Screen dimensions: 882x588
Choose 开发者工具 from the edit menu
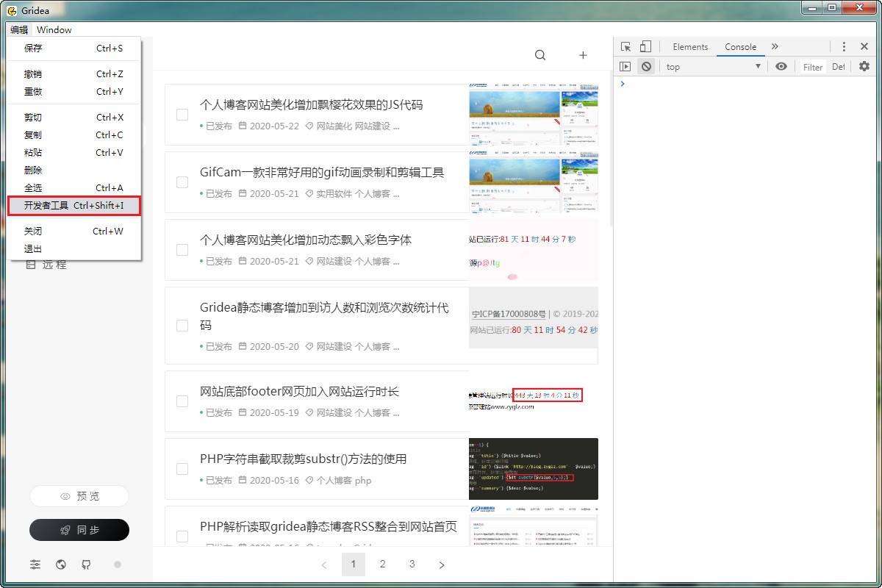point(74,205)
